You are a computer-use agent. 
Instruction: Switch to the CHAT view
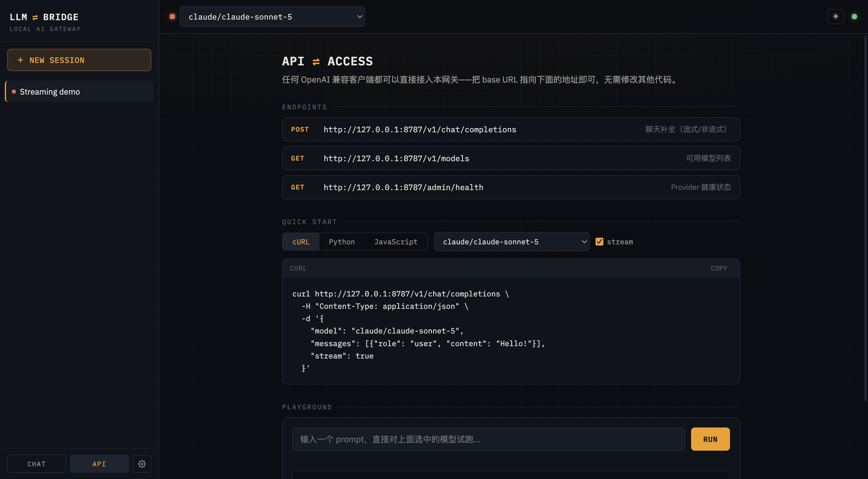(36, 464)
